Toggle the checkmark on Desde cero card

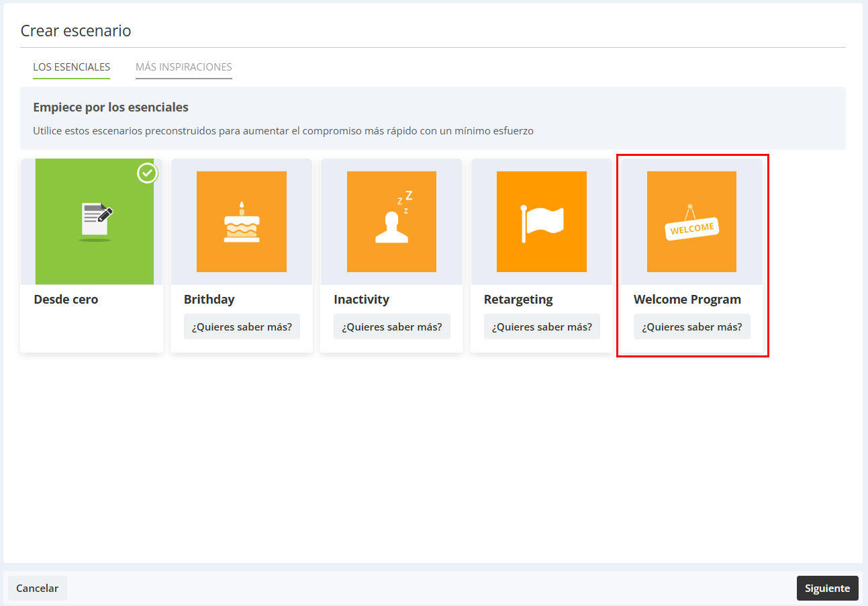(x=148, y=173)
